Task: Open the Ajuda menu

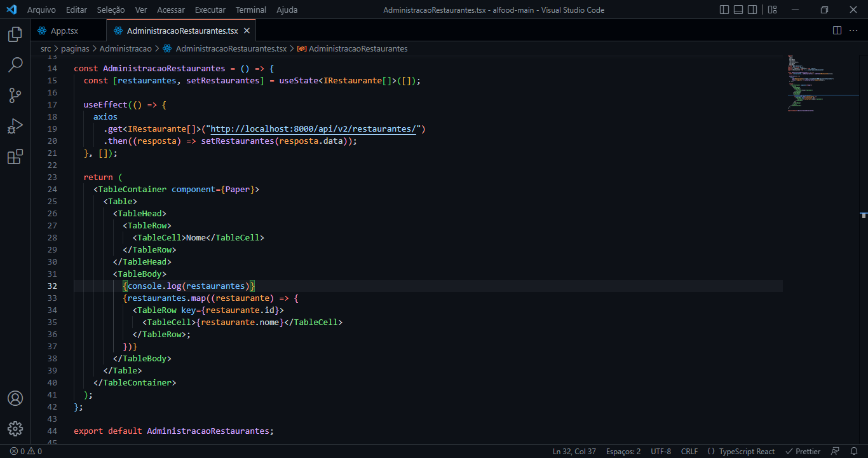Action: tap(287, 10)
